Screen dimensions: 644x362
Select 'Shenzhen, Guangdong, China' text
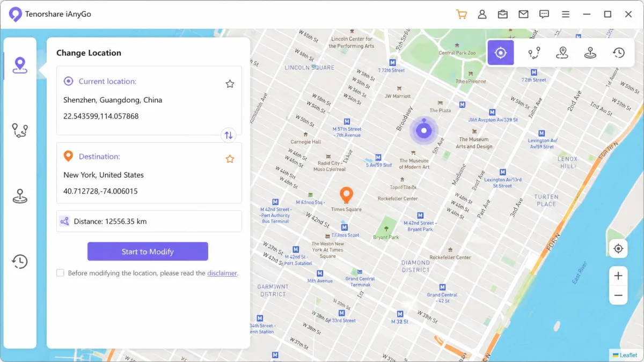pos(113,100)
